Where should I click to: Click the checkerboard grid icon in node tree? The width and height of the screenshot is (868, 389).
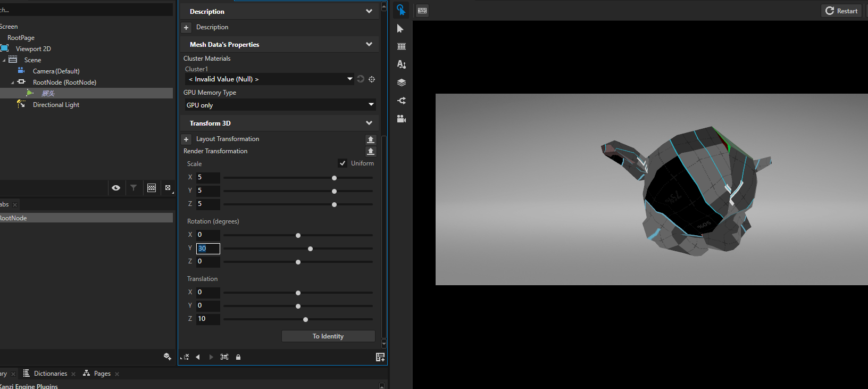(x=152, y=188)
